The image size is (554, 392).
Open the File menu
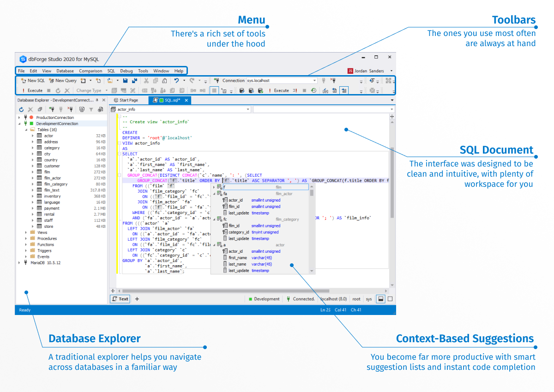[21, 71]
